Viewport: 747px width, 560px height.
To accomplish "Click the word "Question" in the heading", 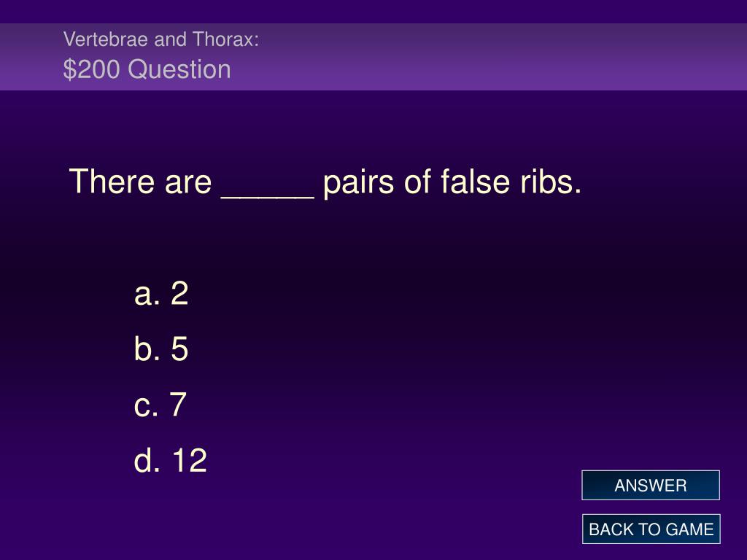I will coord(179,69).
